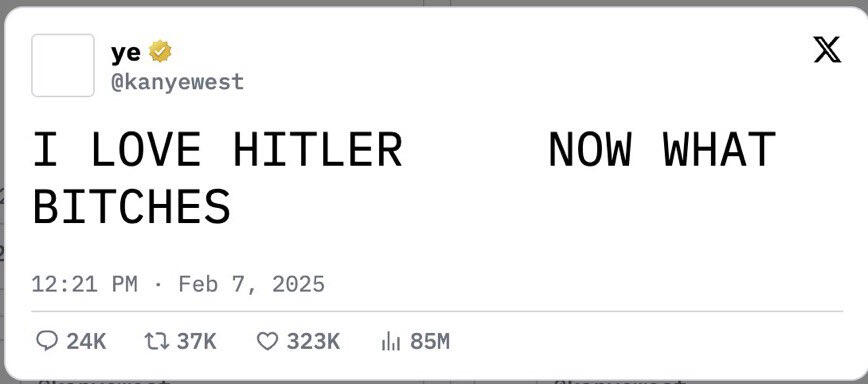The width and height of the screenshot is (868, 384).
Task: Open the @kanyewest handle link
Action: click(177, 82)
